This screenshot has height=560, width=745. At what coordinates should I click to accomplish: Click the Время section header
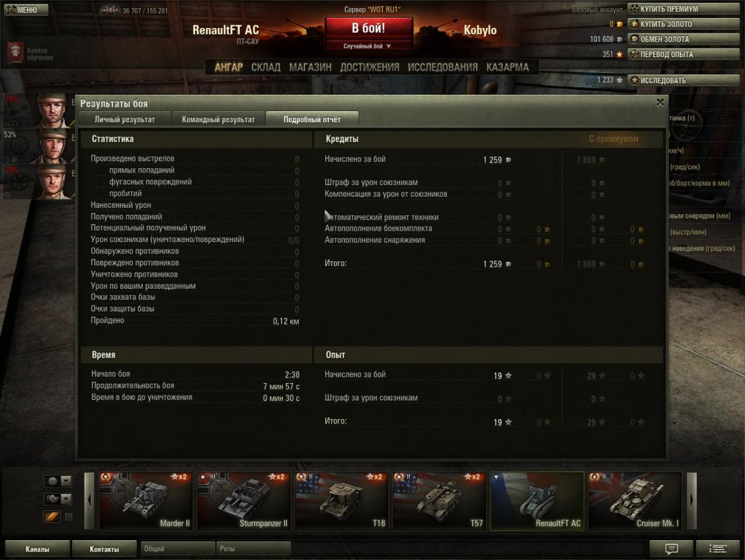pyautogui.click(x=103, y=355)
